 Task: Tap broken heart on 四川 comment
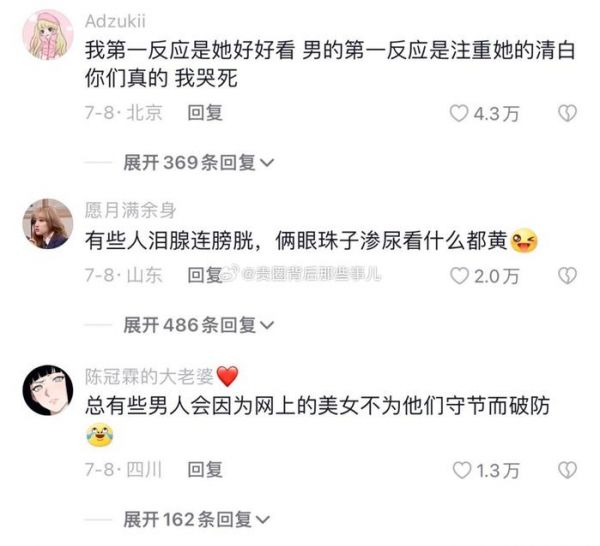coord(567,470)
